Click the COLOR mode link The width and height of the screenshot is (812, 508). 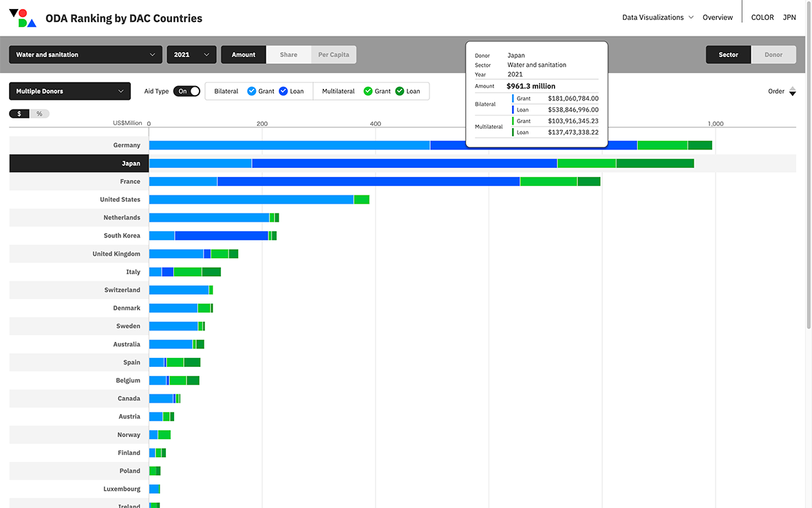(762, 18)
